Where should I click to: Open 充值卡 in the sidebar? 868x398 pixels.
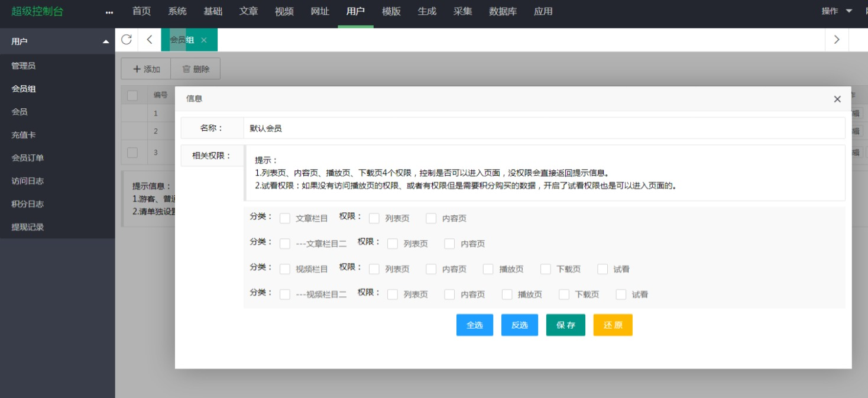[x=24, y=135]
